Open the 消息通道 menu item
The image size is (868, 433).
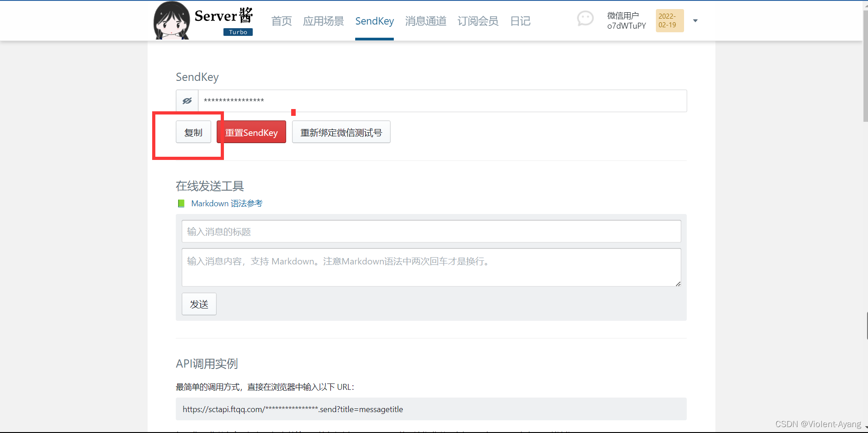tap(426, 21)
